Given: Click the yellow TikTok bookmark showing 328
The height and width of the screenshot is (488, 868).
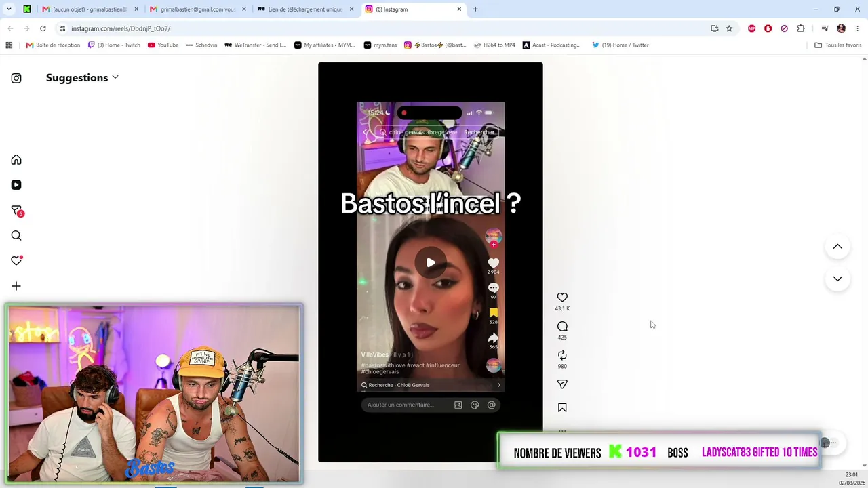Looking at the screenshot, I should point(494,313).
